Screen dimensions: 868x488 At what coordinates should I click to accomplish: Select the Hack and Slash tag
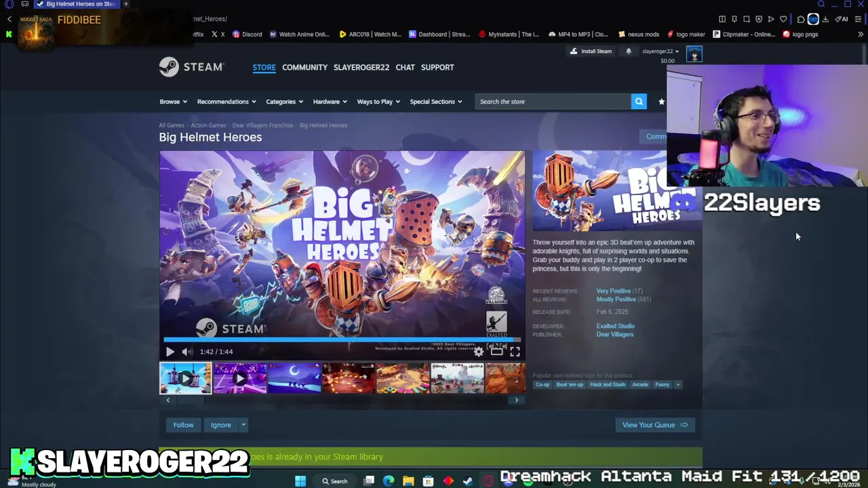608,384
